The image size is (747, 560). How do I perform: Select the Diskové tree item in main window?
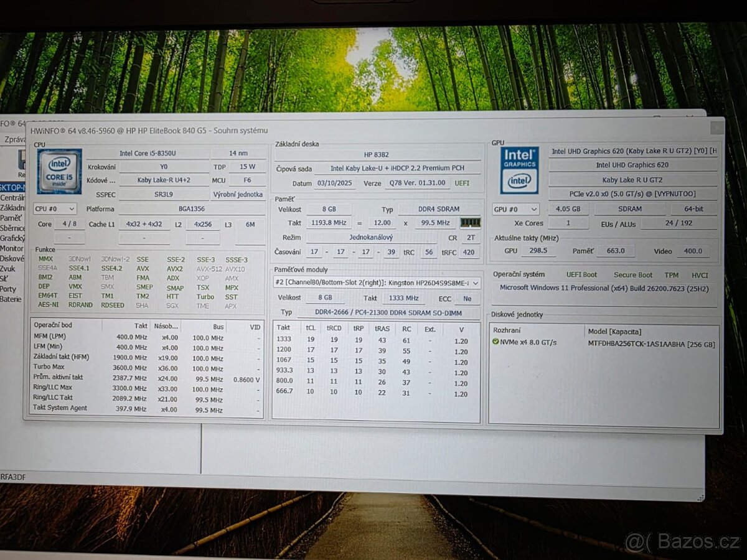[x=12, y=258]
